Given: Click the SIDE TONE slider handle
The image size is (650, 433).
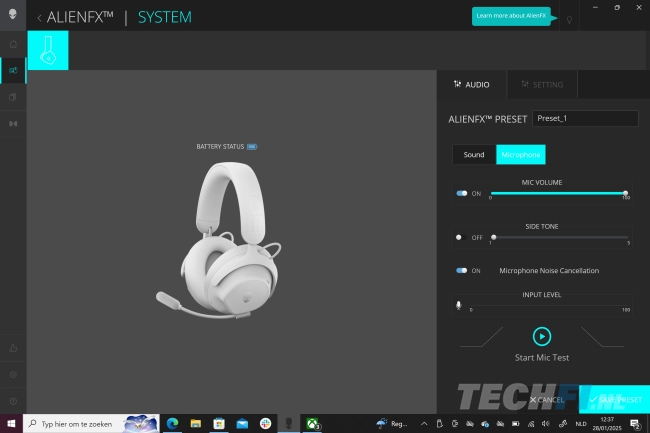Looking at the screenshot, I should pos(494,237).
